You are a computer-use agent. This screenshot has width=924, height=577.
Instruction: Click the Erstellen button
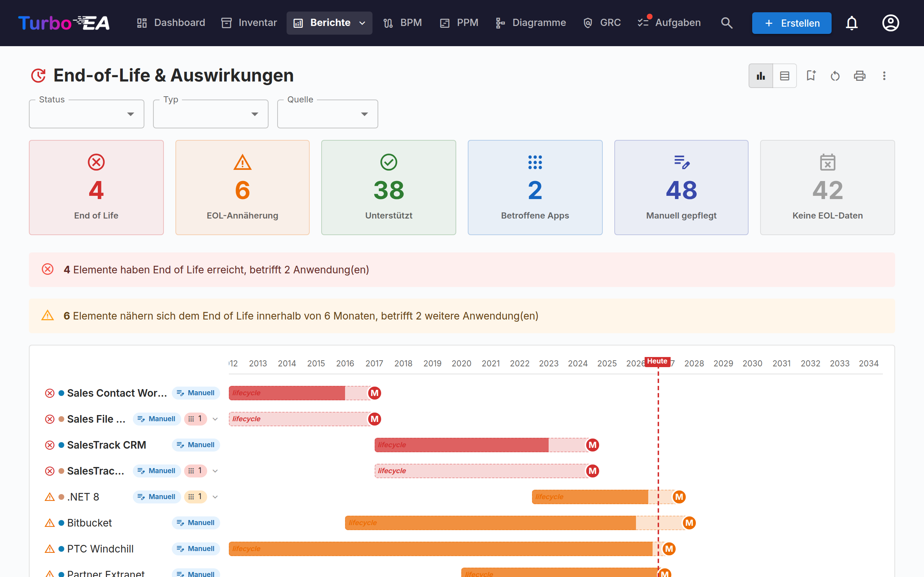coord(792,23)
